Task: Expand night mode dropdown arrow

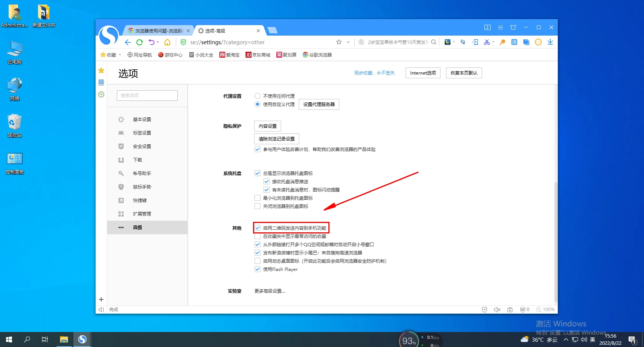Action: click(454, 42)
